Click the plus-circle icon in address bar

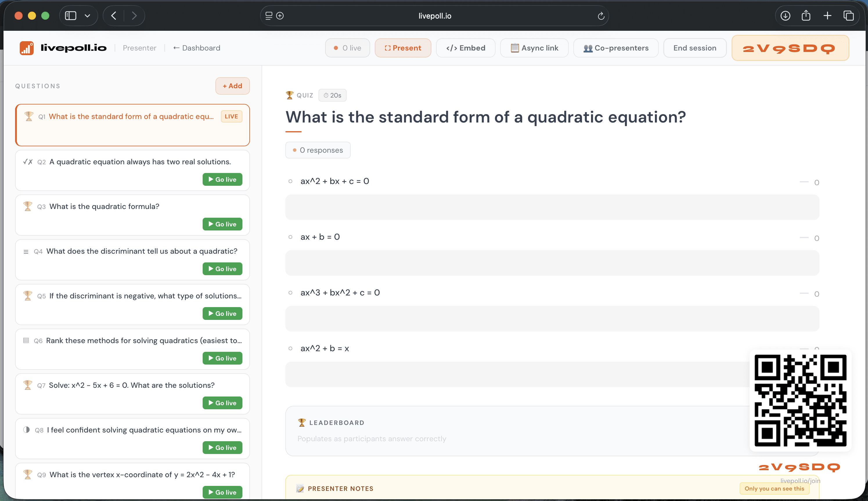tap(280, 16)
